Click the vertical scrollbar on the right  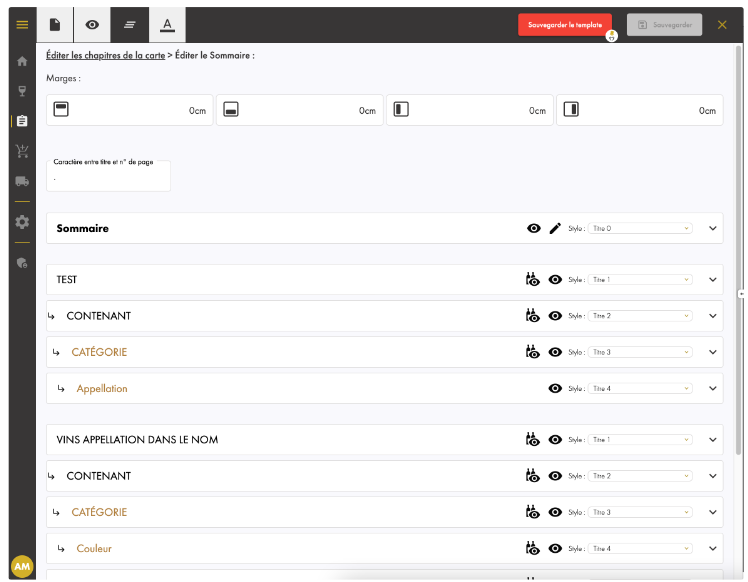pyautogui.click(x=738, y=250)
